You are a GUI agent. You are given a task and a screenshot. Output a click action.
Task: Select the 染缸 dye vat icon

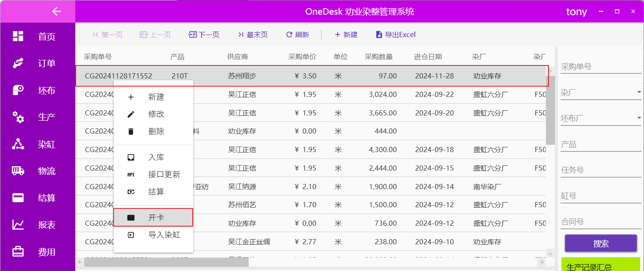point(18,144)
